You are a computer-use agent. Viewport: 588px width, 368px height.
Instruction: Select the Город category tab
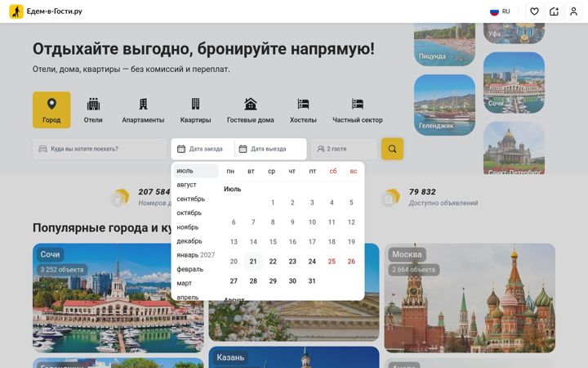tap(51, 110)
